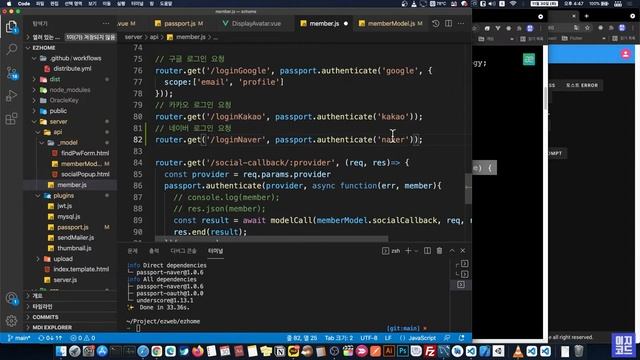
Task: Click the errors and warnings counter
Action: point(83,338)
